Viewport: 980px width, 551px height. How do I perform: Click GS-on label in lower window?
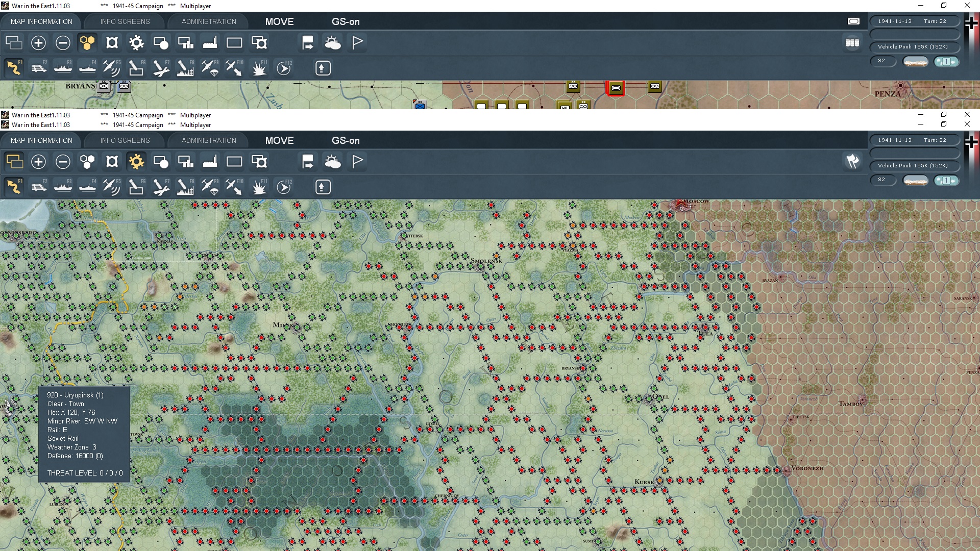click(x=346, y=140)
